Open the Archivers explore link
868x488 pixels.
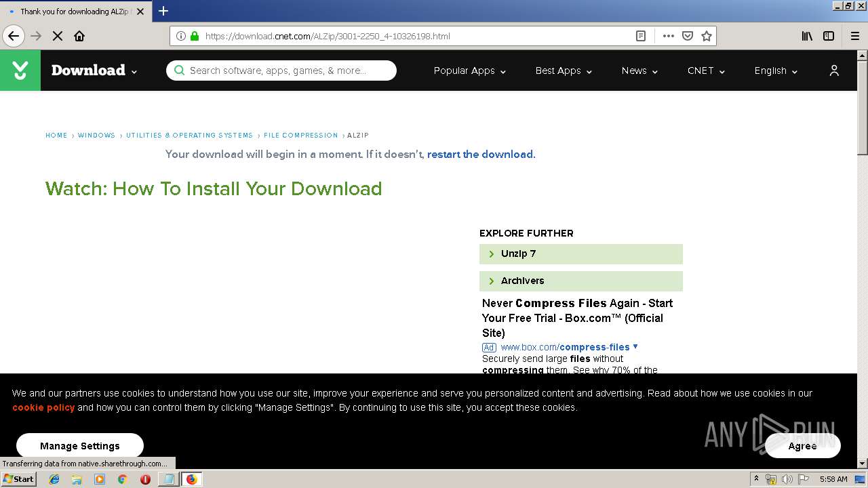581,281
